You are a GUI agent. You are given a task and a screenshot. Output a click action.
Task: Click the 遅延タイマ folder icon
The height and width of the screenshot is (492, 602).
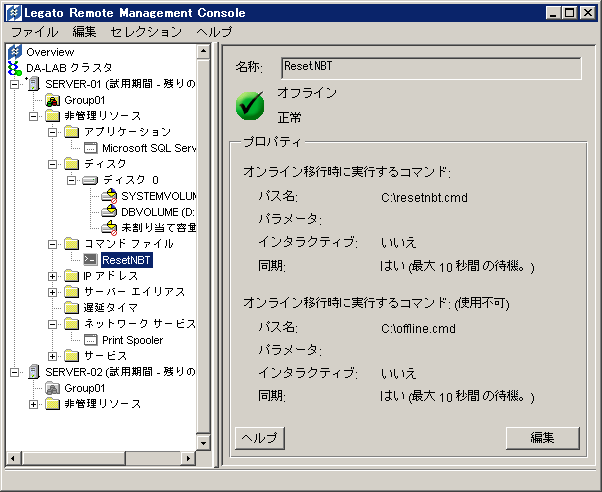click(x=71, y=308)
